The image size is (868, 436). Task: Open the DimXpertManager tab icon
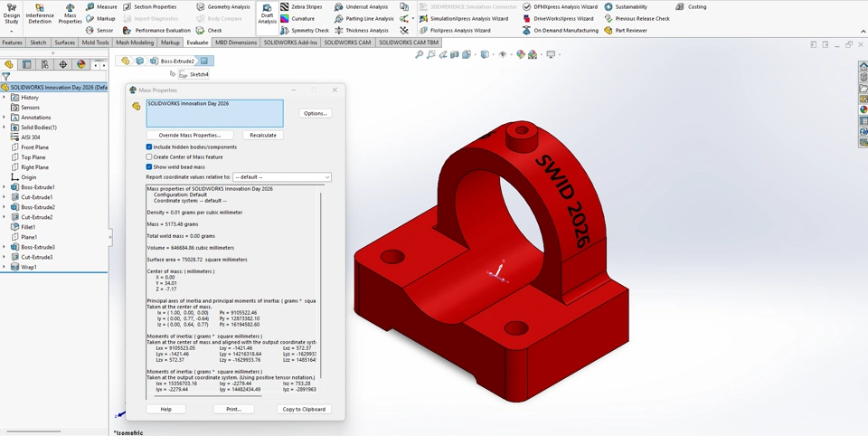point(62,64)
